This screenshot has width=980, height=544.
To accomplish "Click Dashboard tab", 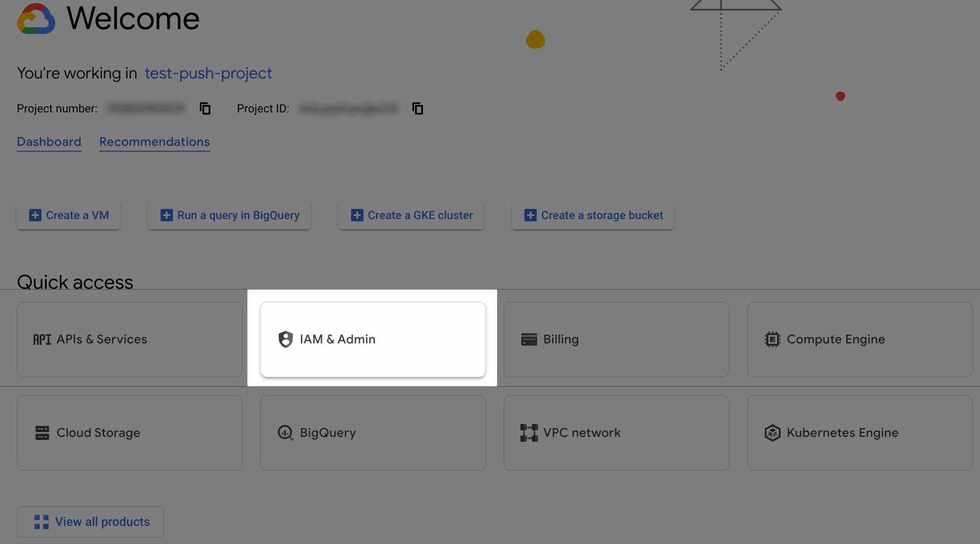I will click(48, 142).
